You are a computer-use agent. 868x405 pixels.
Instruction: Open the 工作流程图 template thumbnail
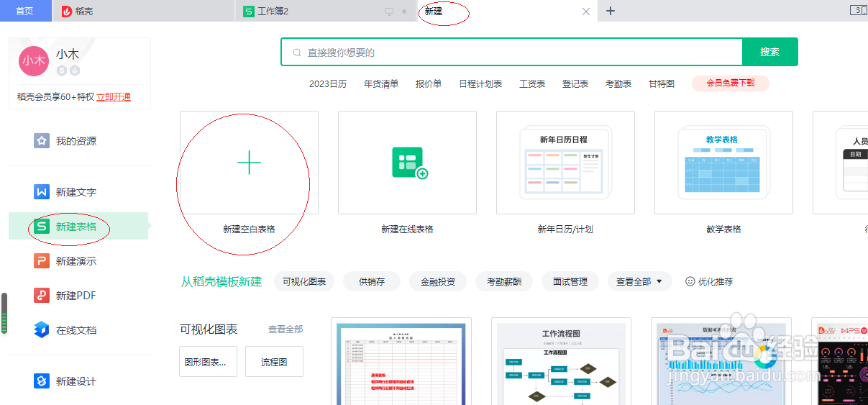click(561, 361)
